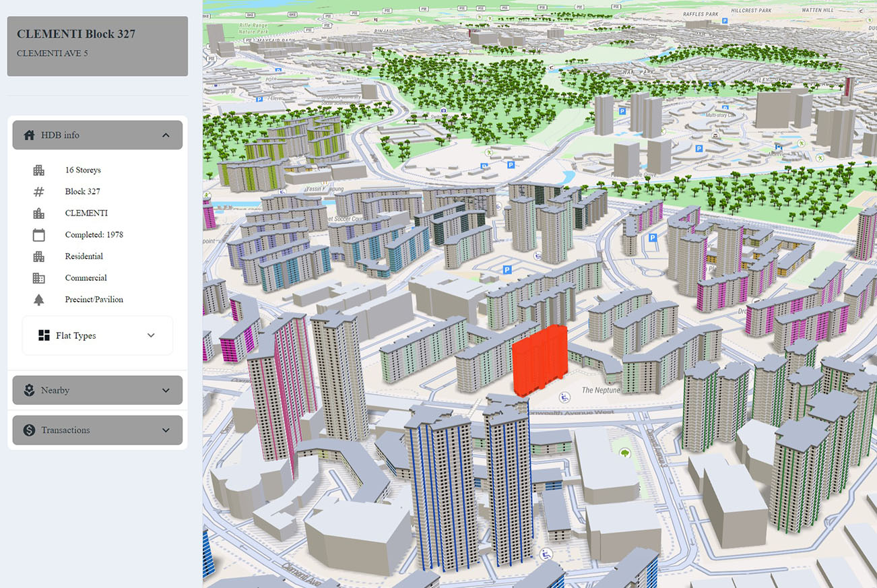Expand the Transactions section chevron
Screen dimensions: 877x588
166,430
